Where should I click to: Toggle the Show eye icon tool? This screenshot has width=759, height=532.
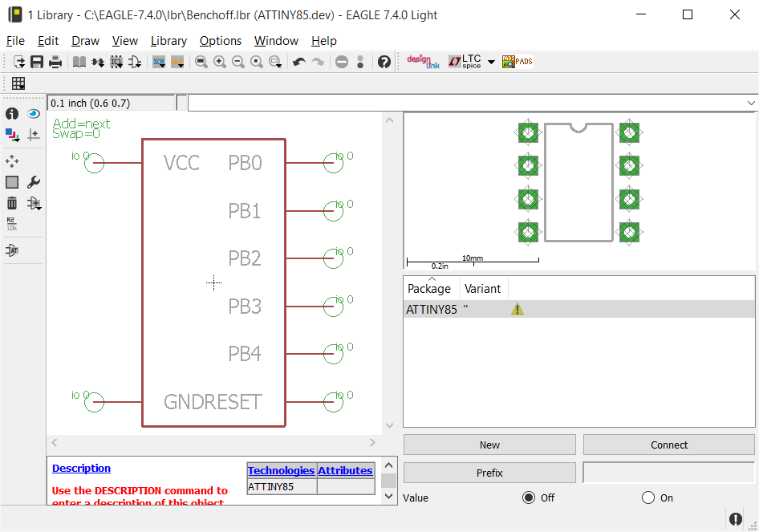(x=34, y=114)
